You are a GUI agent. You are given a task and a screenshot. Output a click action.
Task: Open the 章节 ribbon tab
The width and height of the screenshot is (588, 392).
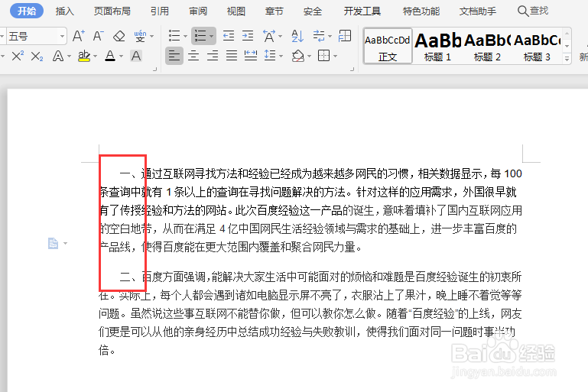point(275,11)
